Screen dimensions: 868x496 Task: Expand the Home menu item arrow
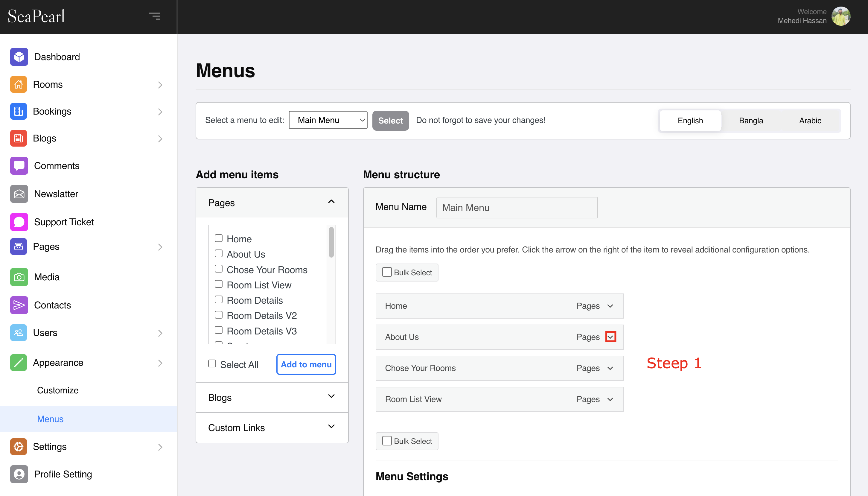pyautogui.click(x=610, y=306)
